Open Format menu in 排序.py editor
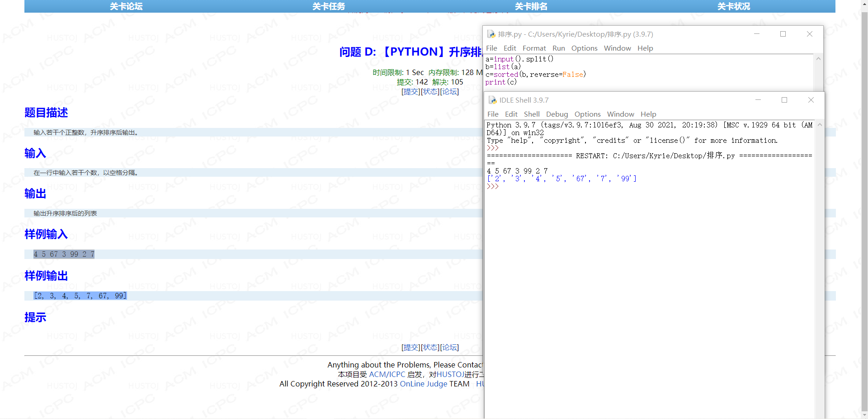868x419 pixels. click(x=534, y=48)
